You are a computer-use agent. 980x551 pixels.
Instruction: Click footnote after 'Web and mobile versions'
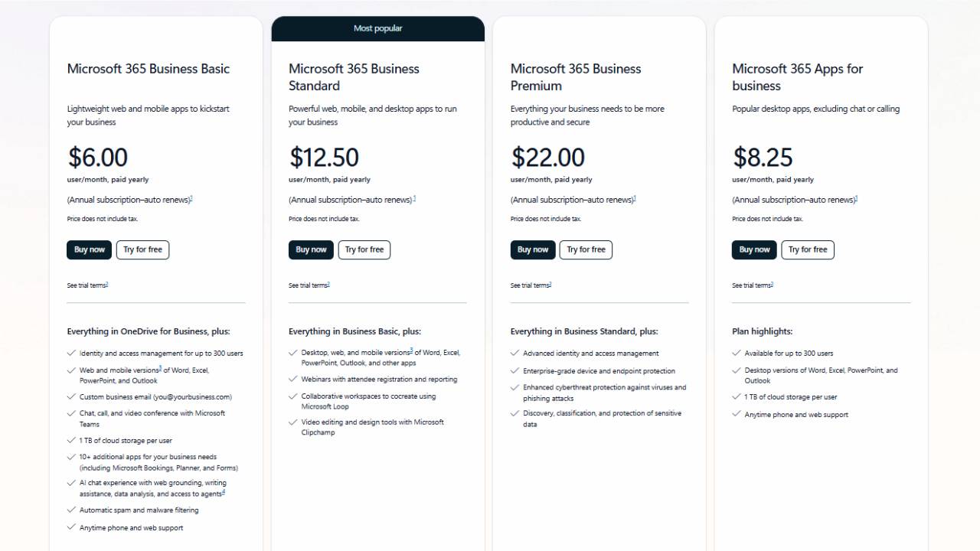(160, 368)
